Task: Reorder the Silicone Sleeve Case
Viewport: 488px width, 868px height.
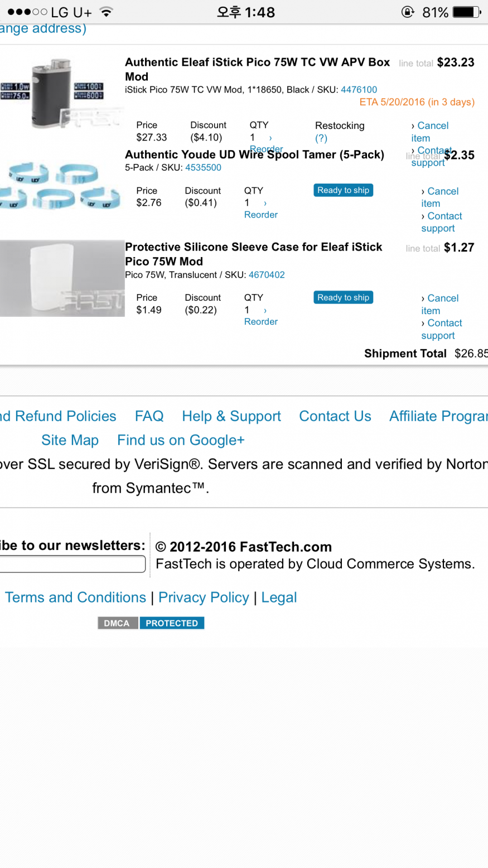Action: coord(260,321)
